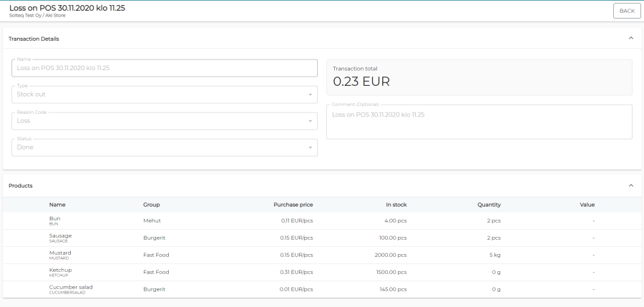Screen dimensions: 644x307
Task: Sort by the Purchase price column header
Action: click(293, 205)
